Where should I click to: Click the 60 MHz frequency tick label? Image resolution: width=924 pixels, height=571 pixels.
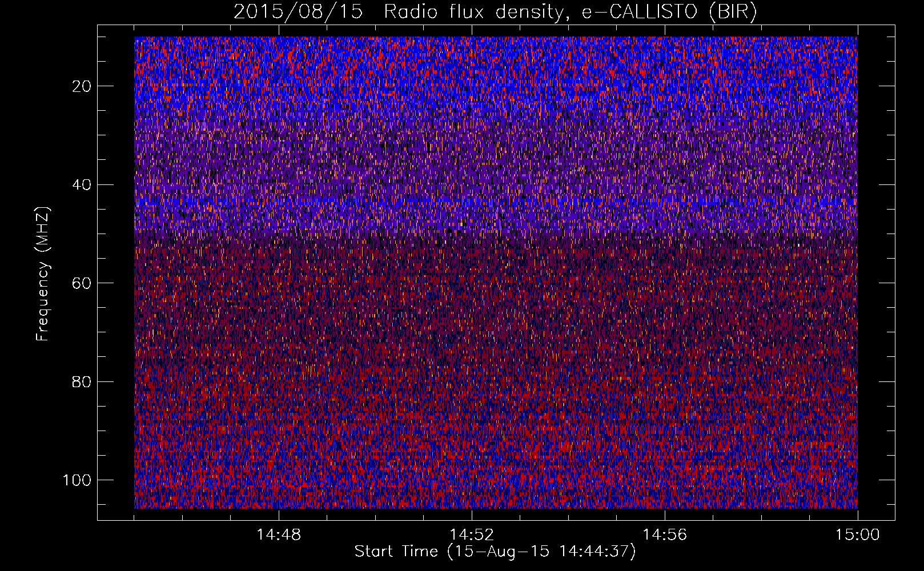coord(82,283)
